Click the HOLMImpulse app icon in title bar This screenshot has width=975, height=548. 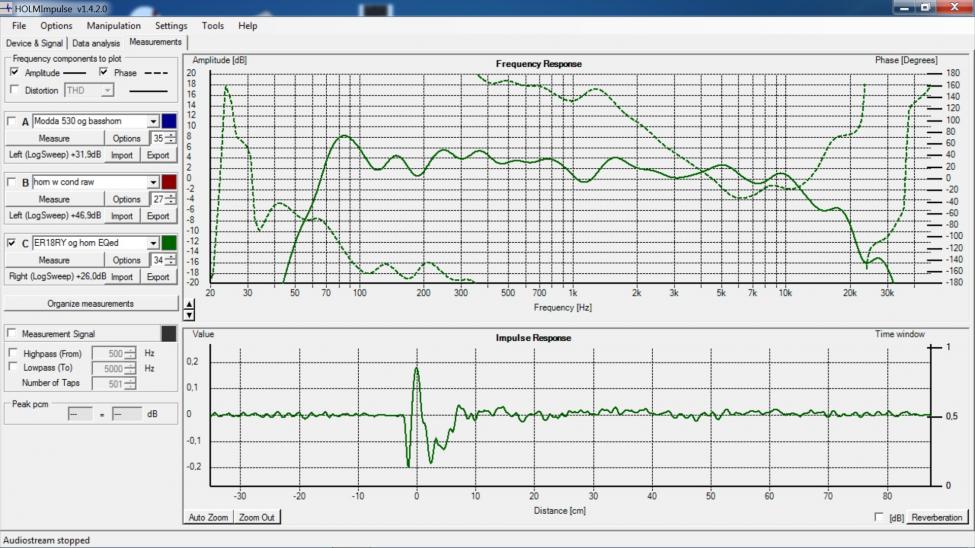point(7,7)
